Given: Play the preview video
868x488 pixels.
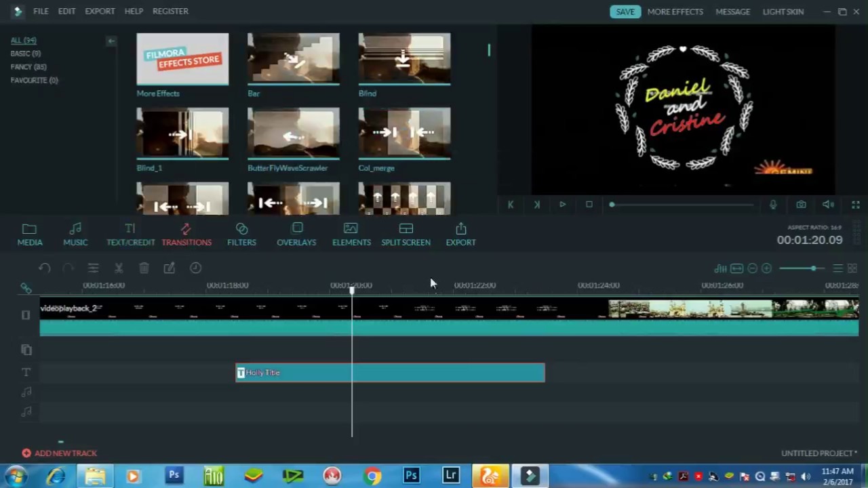Looking at the screenshot, I should point(562,205).
